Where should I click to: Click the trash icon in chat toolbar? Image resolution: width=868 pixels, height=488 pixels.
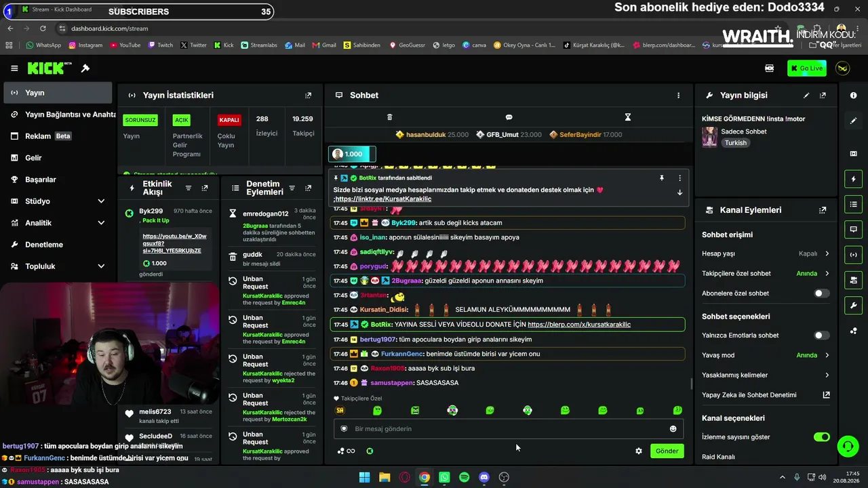coord(389,117)
